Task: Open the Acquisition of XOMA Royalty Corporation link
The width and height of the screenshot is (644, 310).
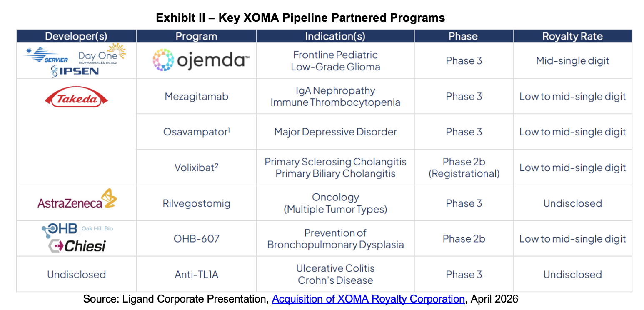Action: point(368,299)
